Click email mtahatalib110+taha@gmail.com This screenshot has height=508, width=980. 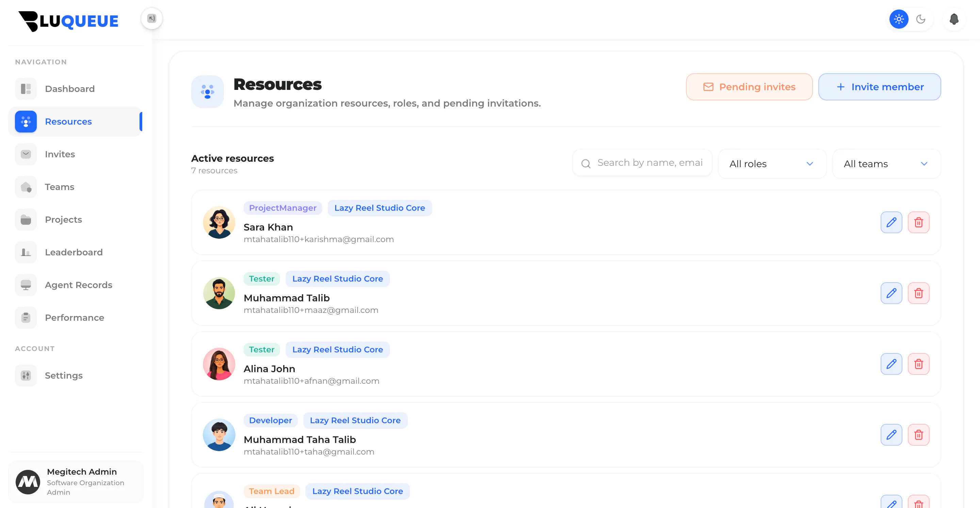(x=309, y=452)
